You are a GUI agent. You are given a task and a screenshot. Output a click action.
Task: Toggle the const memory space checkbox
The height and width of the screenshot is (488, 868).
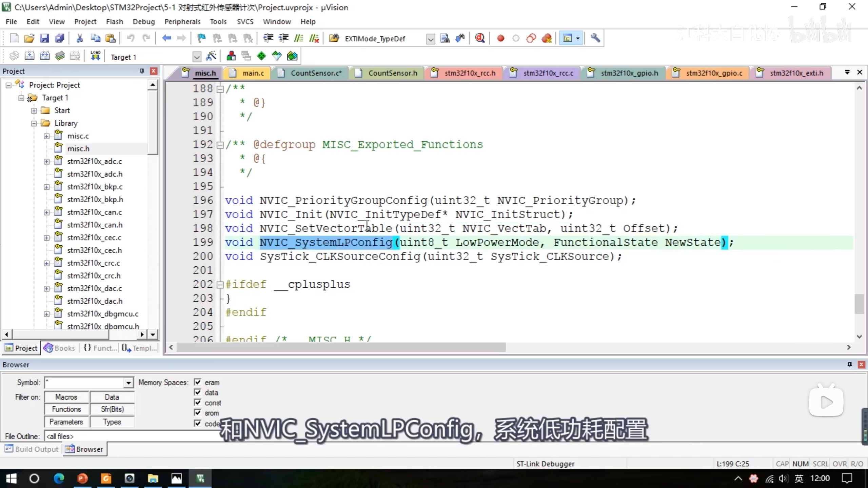pyautogui.click(x=198, y=403)
